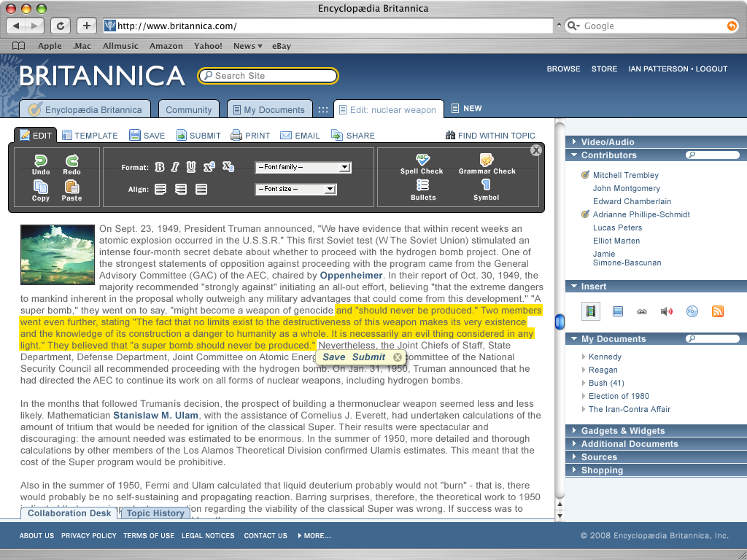Click the Undo icon
This screenshot has width=747, height=560.
coord(41,160)
